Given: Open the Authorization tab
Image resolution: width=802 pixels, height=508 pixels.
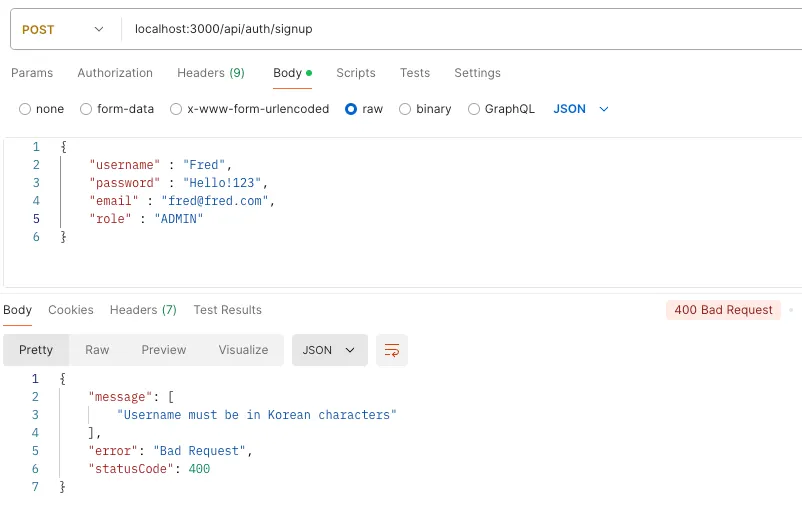Looking at the screenshot, I should (x=115, y=73).
